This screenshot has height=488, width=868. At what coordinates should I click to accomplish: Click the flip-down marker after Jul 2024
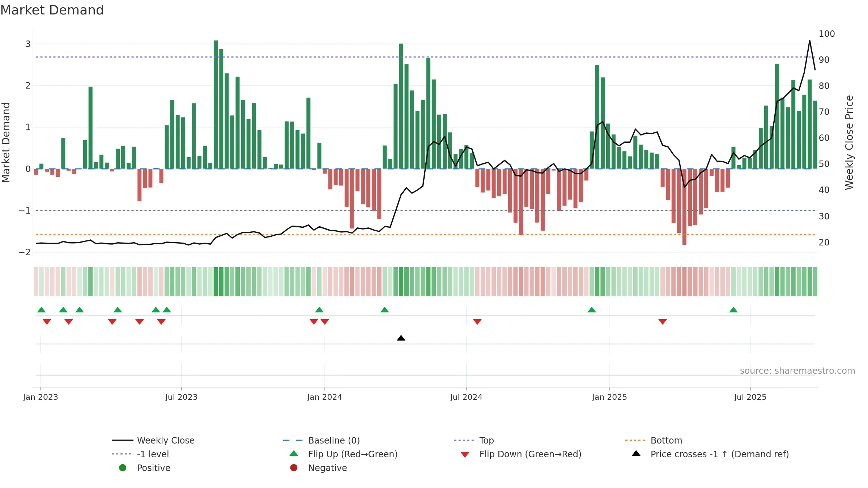(x=477, y=322)
